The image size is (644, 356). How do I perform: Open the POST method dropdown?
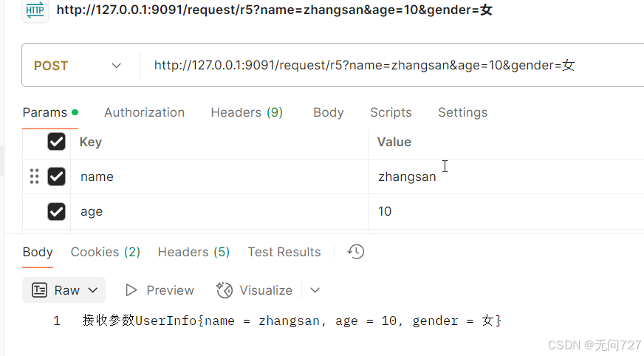click(78, 66)
